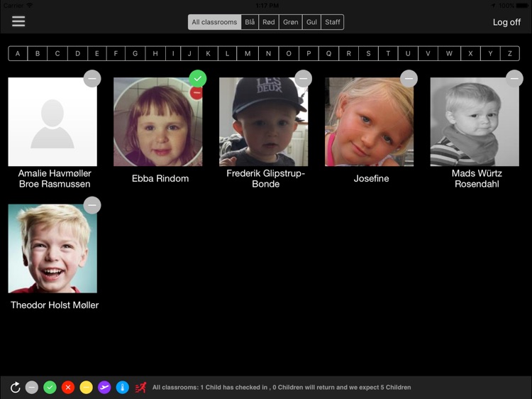
Task: Filter names by letter N
Action: click(x=268, y=54)
